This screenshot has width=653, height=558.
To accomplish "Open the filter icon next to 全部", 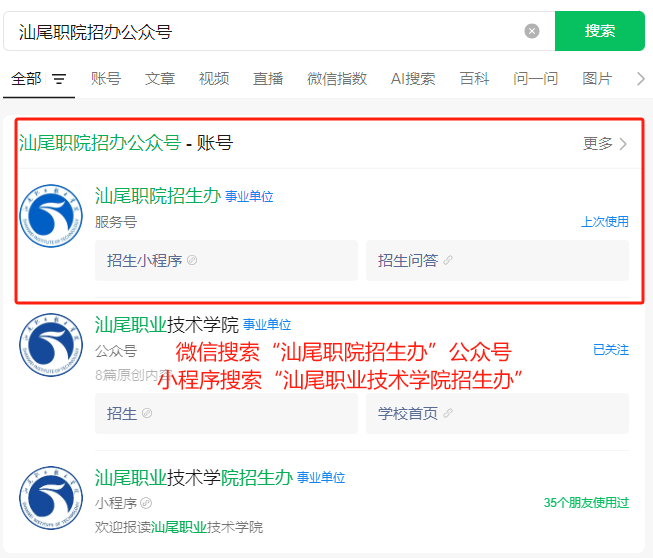I will (59, 79).
